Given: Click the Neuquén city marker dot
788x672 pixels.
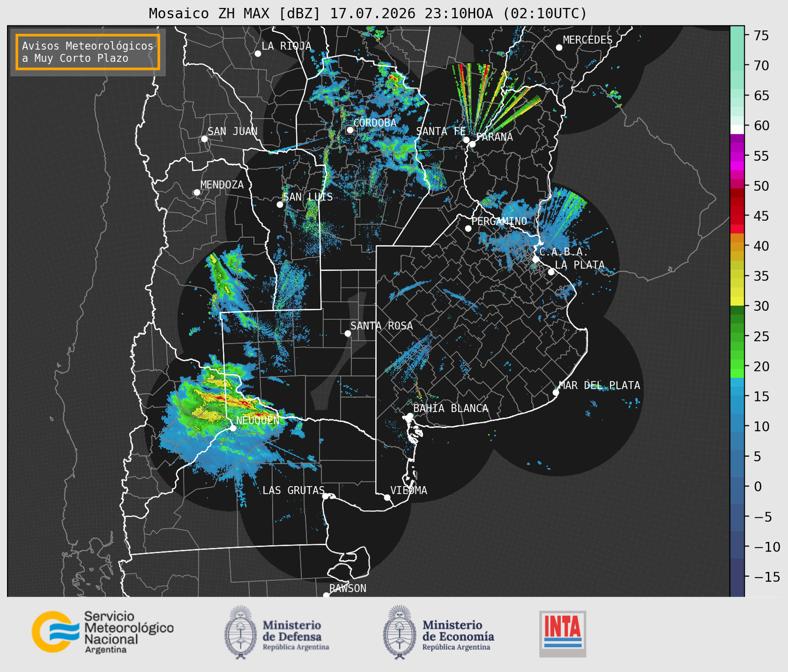Looking at the screenshot, I should click(233, 428).
